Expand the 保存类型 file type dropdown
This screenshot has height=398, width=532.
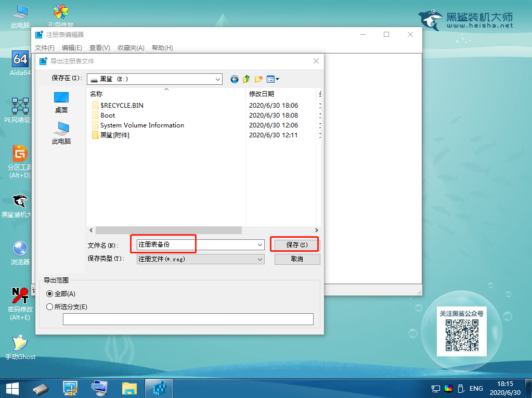coord(260,259)
